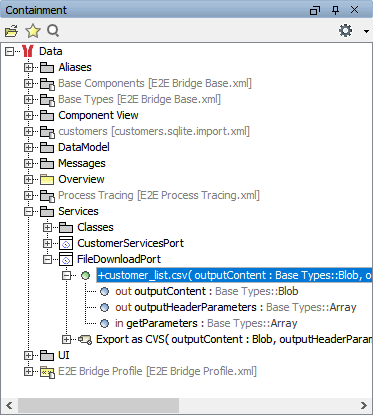Toggle the auto-hide pin button
The image size is (373, 415).
335,10
